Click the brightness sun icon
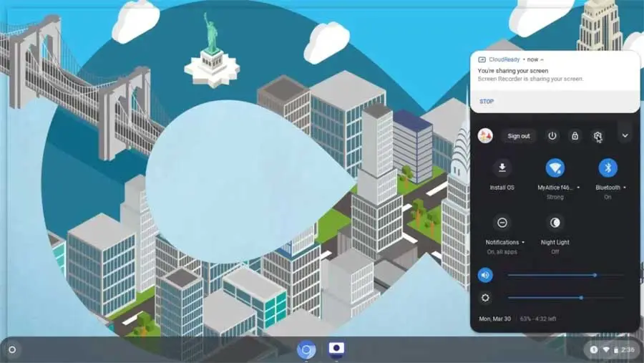The width and height of the screenshot is (644, 363). [x=485, y=298]
